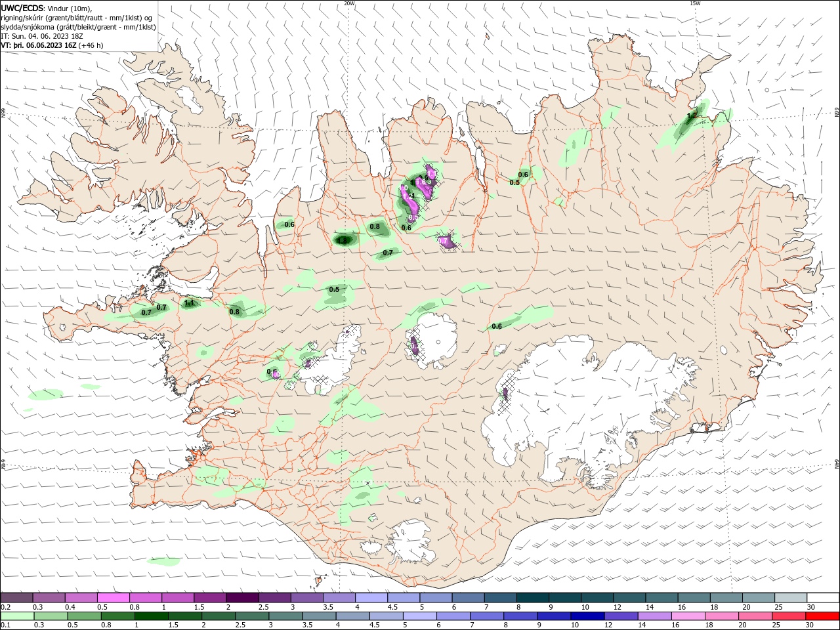Image resolution: width=840 pixels, height=630 pixels.
Task: Click the 20W longitude label
Action: pos(349,3)
